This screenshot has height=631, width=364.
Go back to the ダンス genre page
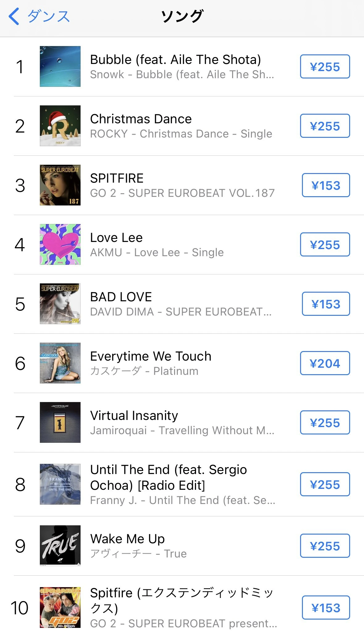39,16
